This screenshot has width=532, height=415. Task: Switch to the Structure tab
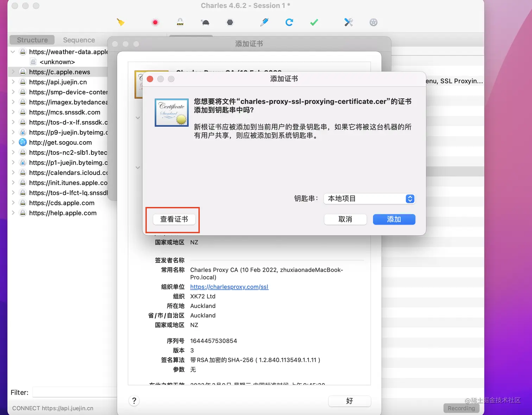(32, 40)
